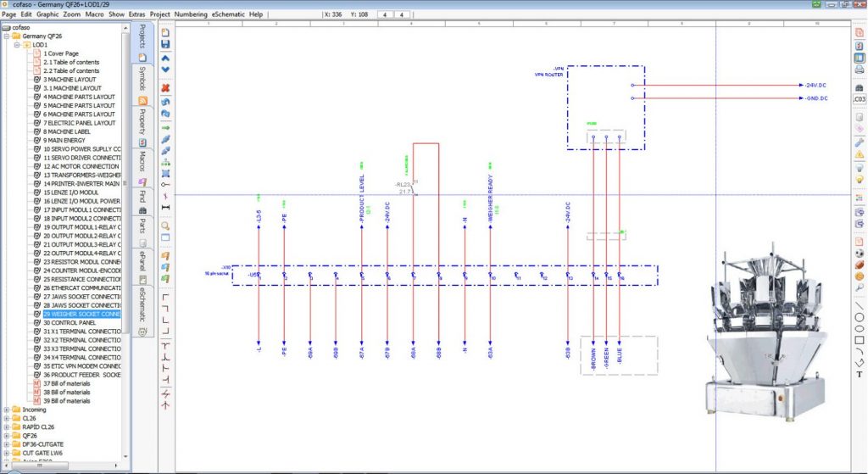Image resolution: width=868 pixels, height=474 pixels.
Task: Click the save icon in left toolbar
Action: [165, 44]
